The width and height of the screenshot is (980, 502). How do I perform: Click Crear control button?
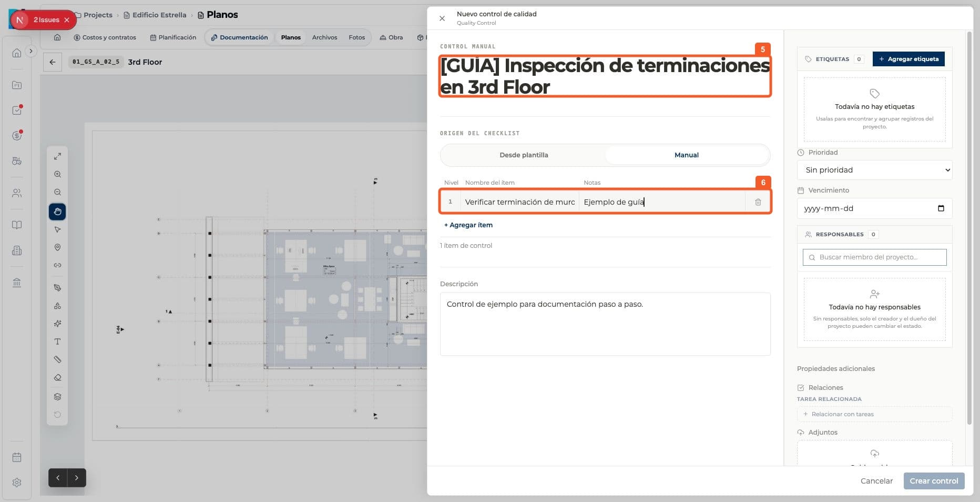coord(934,481)
